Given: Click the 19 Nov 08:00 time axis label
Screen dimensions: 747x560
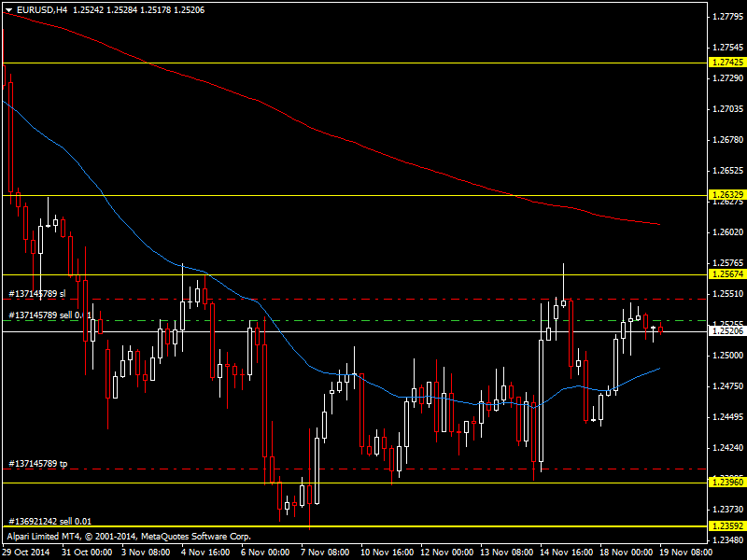Looking at the screenshot, I should pos(685,553).
